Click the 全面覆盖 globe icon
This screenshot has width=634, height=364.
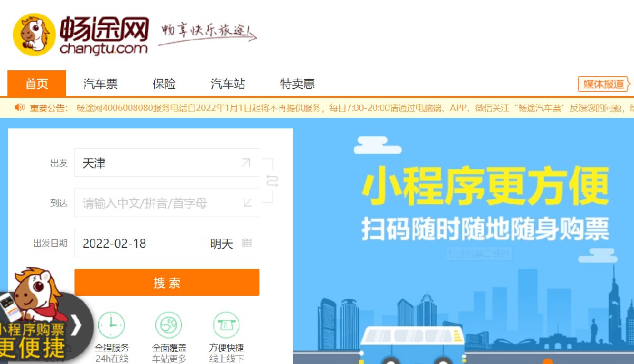[x=169, y=325]
